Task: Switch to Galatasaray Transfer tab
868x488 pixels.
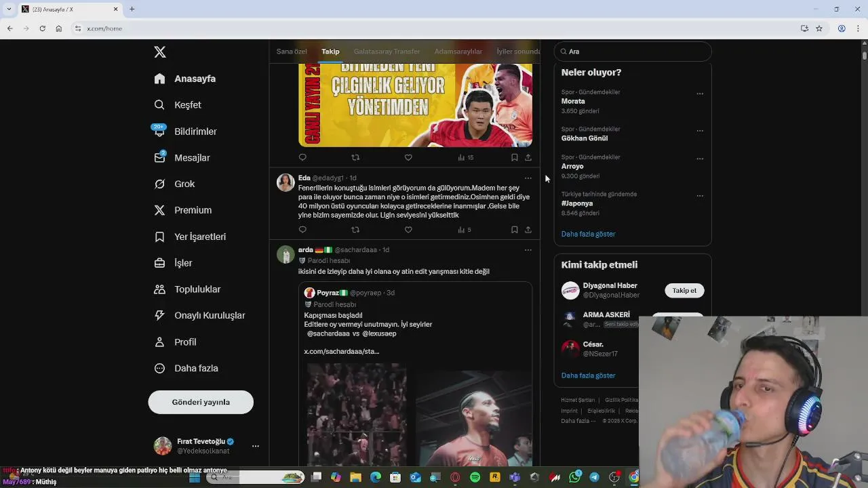Action: click(x=387, y=52)
